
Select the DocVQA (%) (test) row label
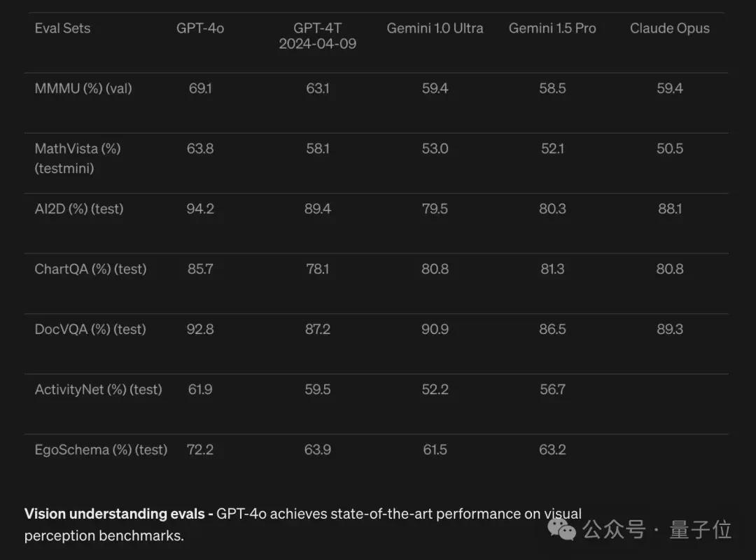pyautogui.click(x=90, y=329)
